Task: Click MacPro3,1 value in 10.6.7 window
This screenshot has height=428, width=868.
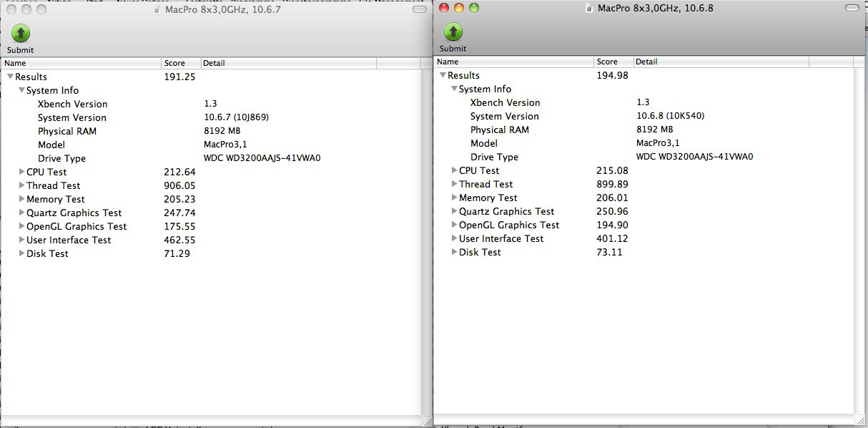Action: tap(224, 145)
